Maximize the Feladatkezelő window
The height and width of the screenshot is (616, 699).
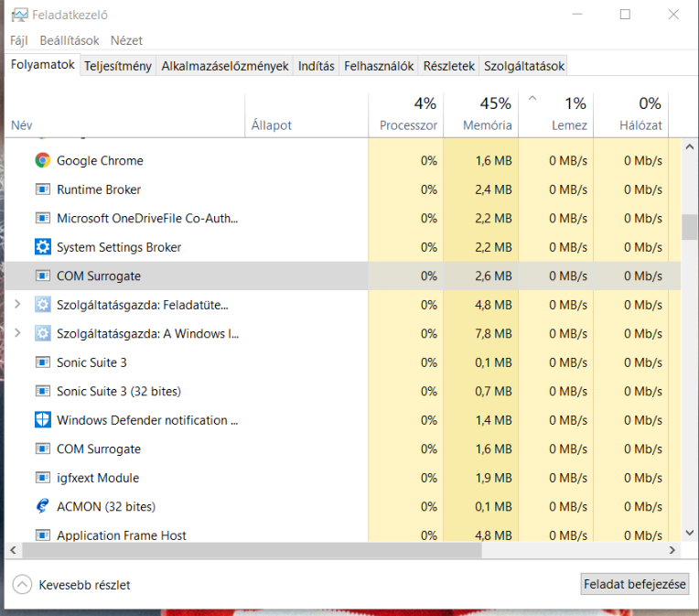(x=625, y=15)
